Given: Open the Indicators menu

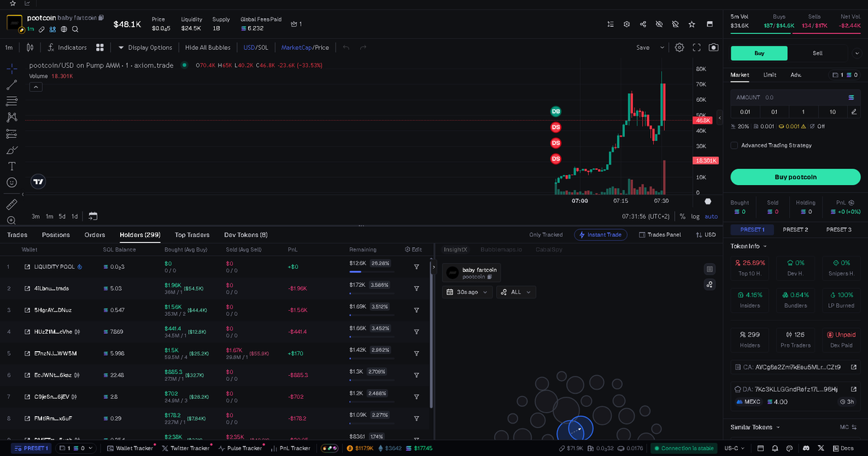Looking at the screenshot, I should point(67,48).
